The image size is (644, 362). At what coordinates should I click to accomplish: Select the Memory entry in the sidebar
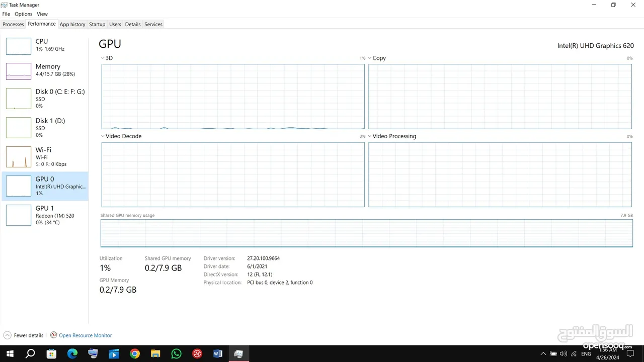[x=45, y=71]
